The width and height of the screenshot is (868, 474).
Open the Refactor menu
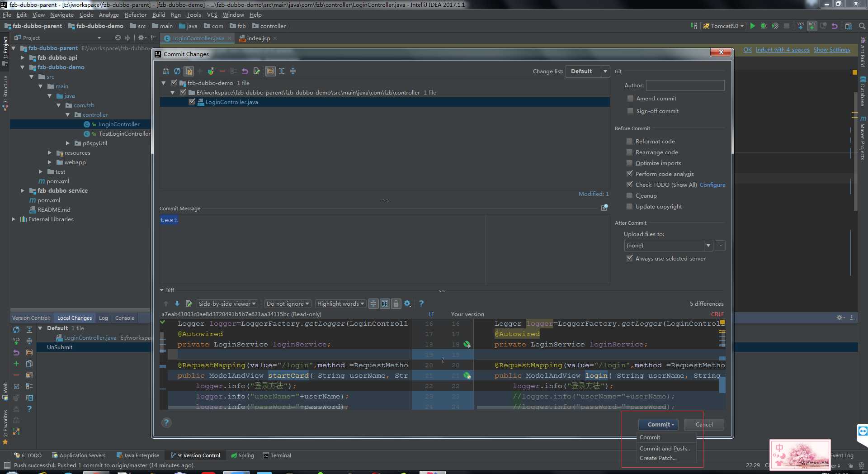coord(136,14)
